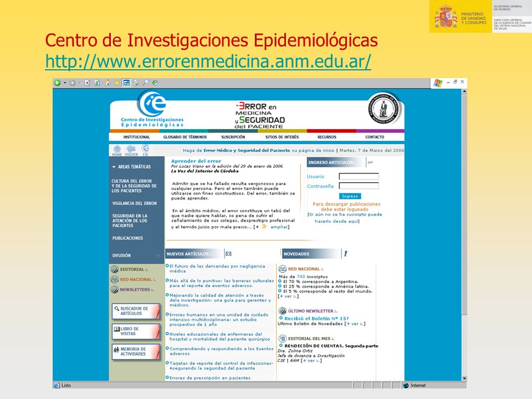Open article 'Errores de prescripción en pacientes'
This screenshot has width=532, height=399.
pos(210,378)
